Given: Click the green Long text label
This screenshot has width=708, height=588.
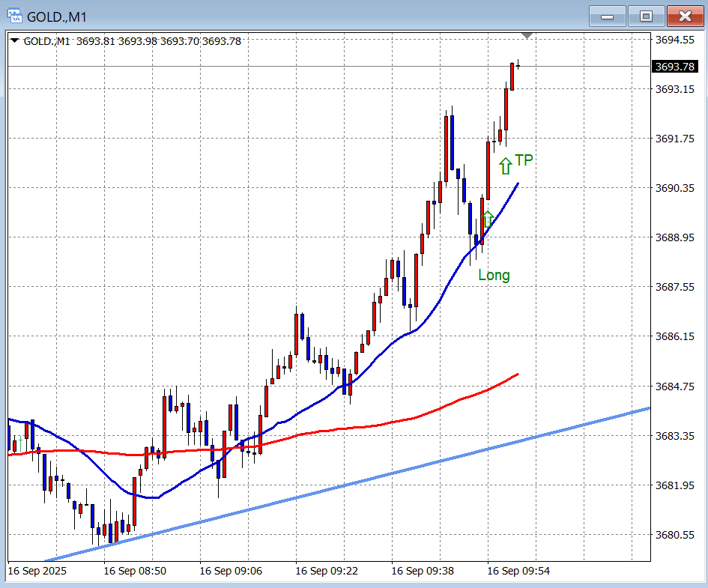Looking at the screenshot, I should tap(494, 275).
